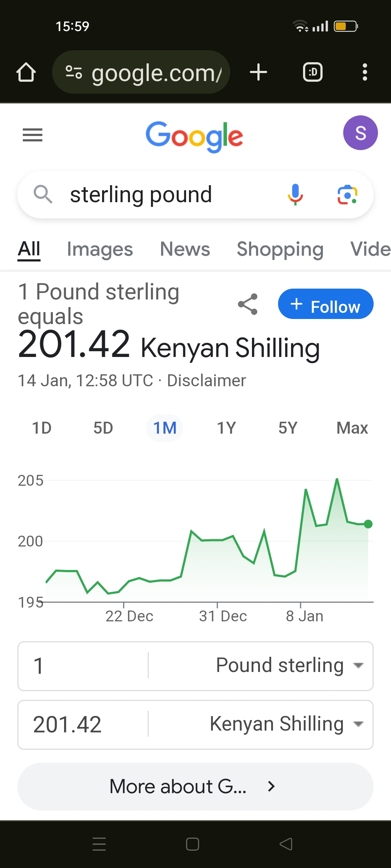Select the Max chart range
This screenshot has width=391, height=868.
[x=352, y=428]
